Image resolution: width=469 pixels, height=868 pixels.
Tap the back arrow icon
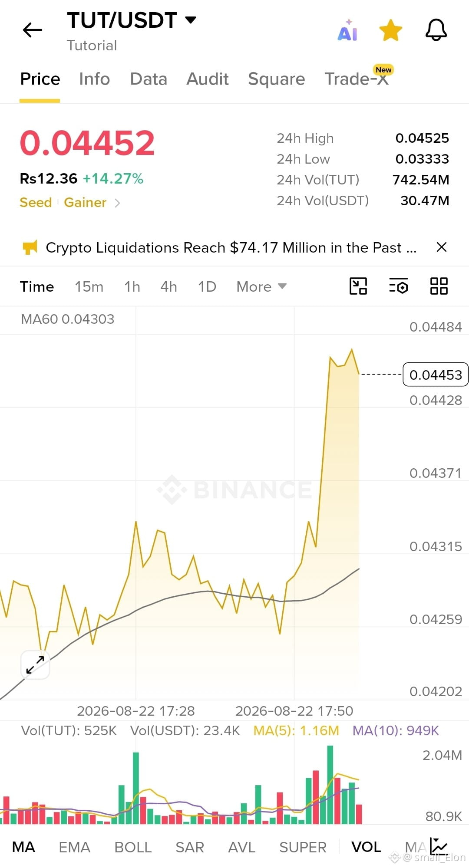[x=32, y=30]
